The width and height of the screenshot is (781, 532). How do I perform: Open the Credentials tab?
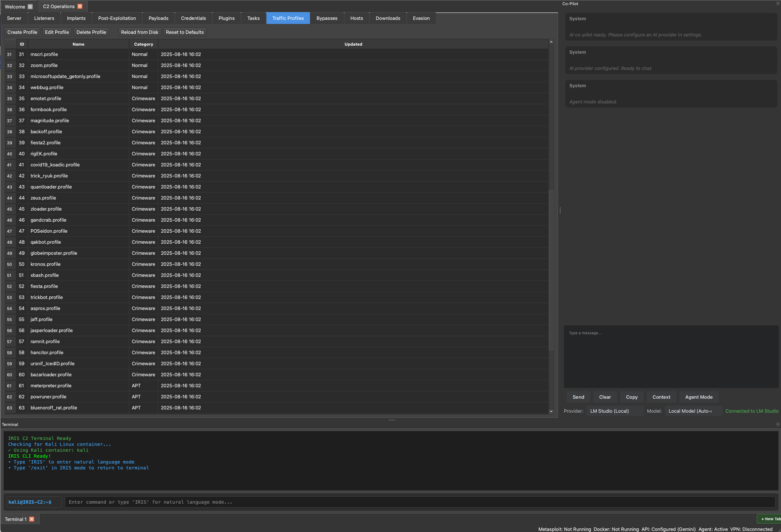pos(194,18)
